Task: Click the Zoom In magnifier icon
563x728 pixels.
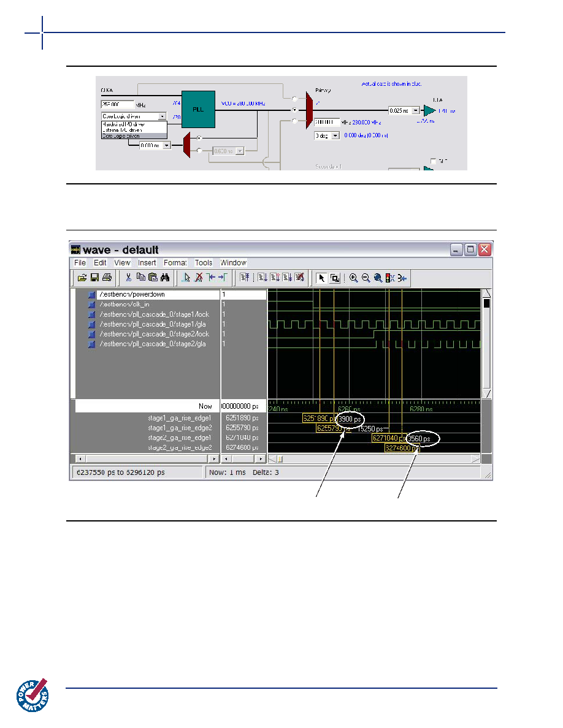Action: tap(353, 278)
